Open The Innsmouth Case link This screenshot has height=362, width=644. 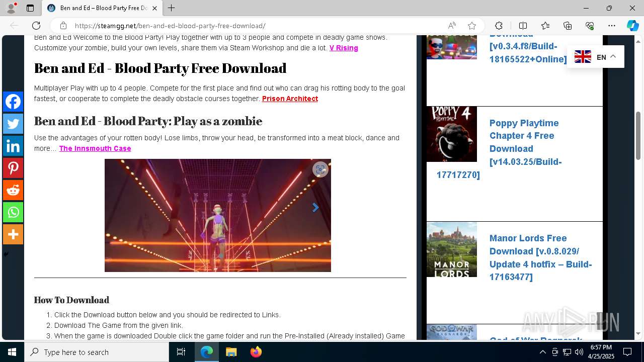click(95, 148)
